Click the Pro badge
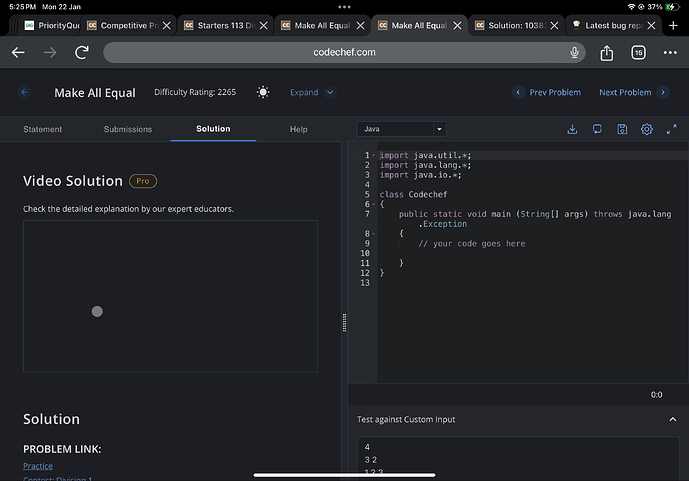Viewport: 689px width, 481px height. point(143,181)
